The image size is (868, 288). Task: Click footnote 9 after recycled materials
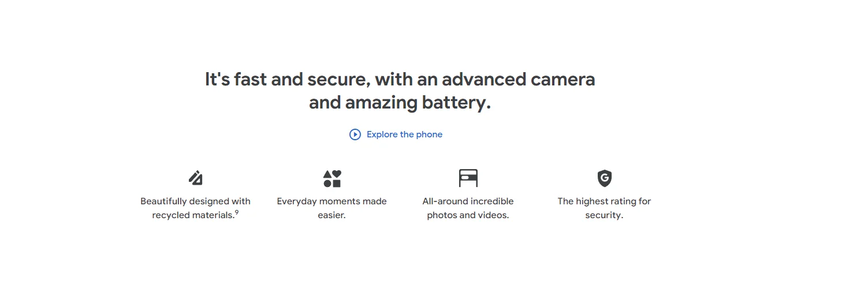237,213
